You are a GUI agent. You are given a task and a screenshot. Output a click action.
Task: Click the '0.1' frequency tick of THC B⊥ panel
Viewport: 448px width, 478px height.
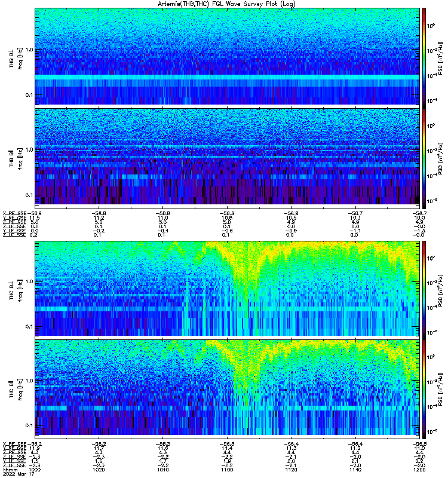(29, 326)
